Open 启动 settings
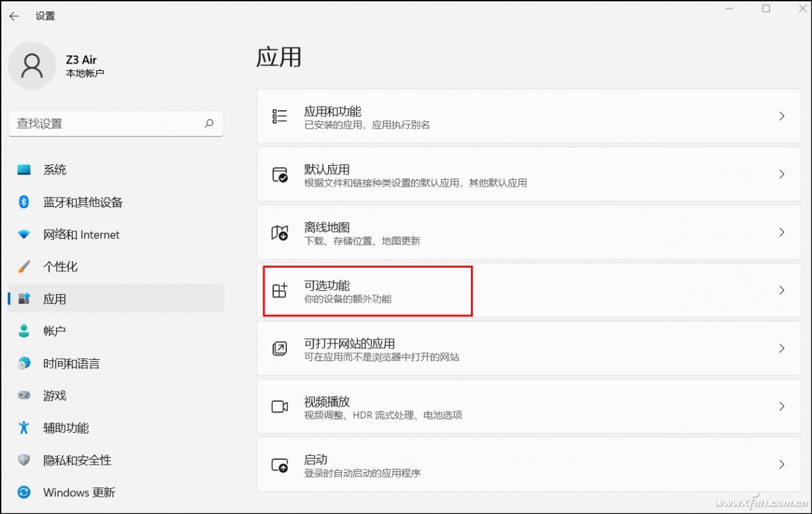This screenshot has height=514, width=812. coord(530,465)
